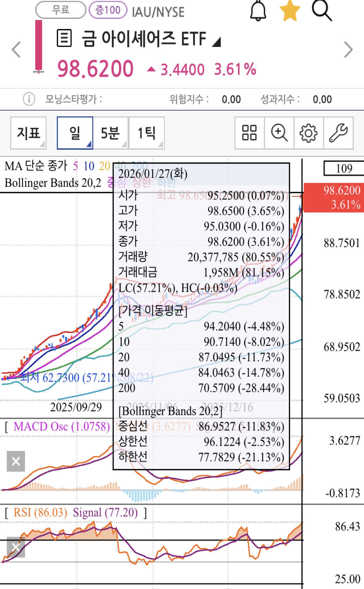Tap the MA 10 period legend
This screenshot has height=589, width=364.
click(89, 166)
